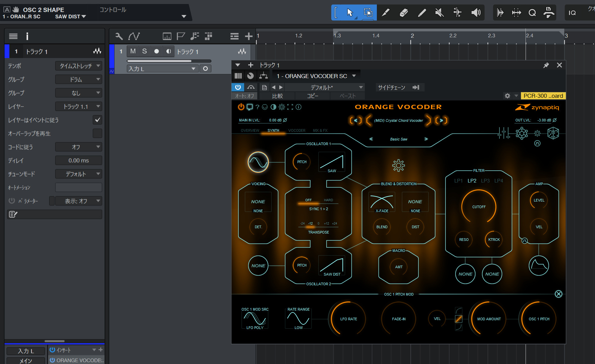Open the なし group dropdown
Viewport: 595px width, 364px height.
pos(79,93)
